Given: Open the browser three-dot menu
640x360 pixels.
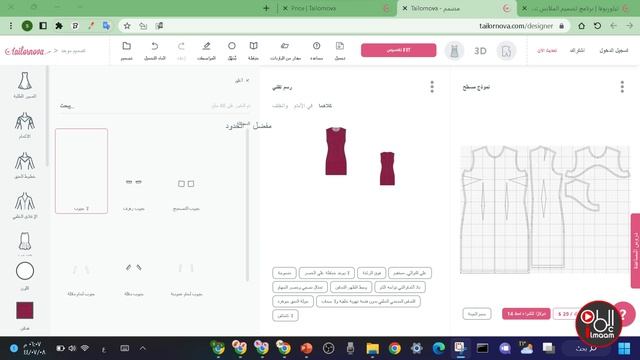Looking at the screenshot, I should tap(11, 26).
